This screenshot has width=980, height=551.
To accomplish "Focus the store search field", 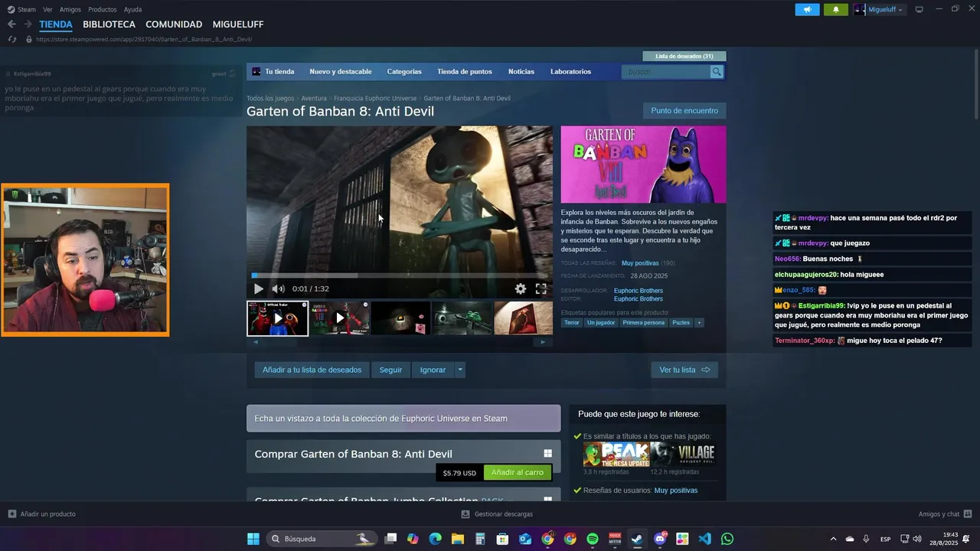I will click(666, 72).
